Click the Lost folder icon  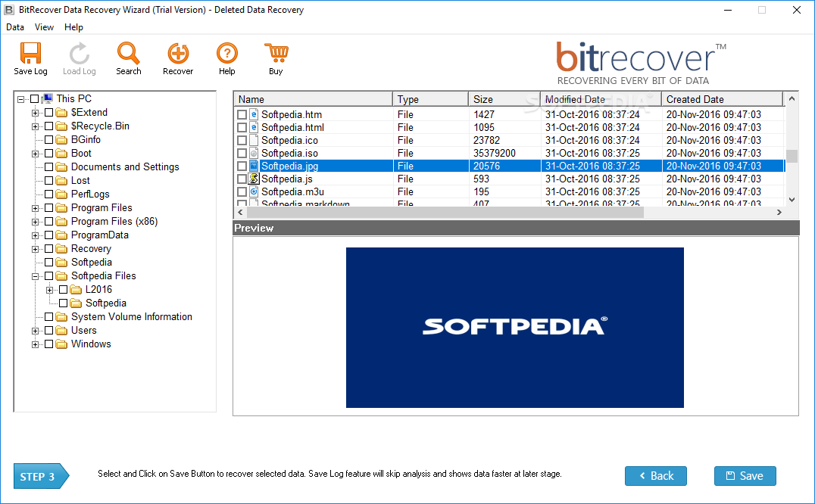pyautogui.click(x=62, y=181)
